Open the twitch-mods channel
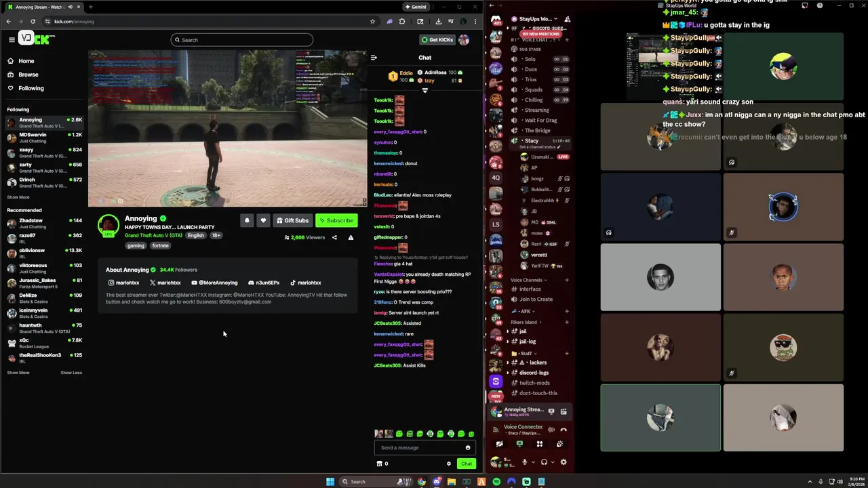This screenshot has width=868, height=488. [x=534, y=383]
